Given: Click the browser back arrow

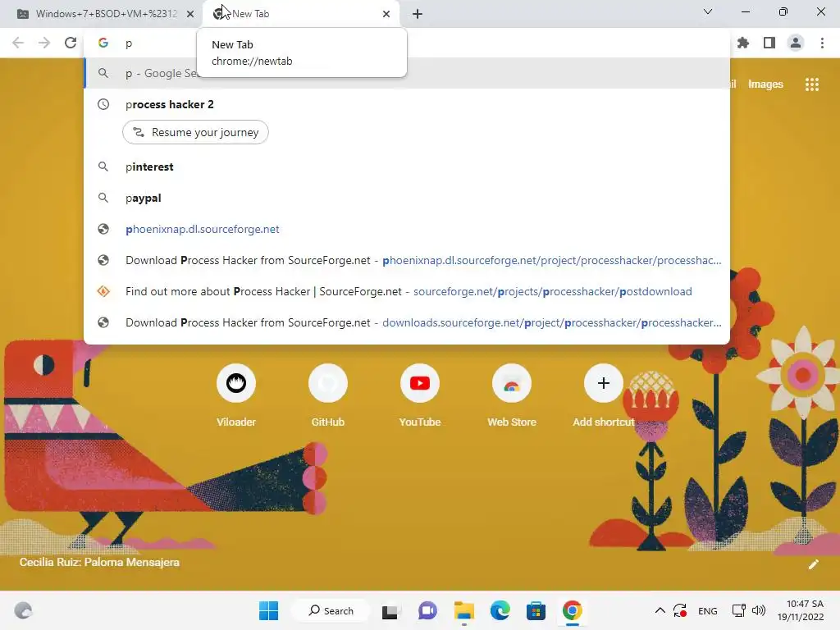Looking at the screenshot, I should coord(18,43).
